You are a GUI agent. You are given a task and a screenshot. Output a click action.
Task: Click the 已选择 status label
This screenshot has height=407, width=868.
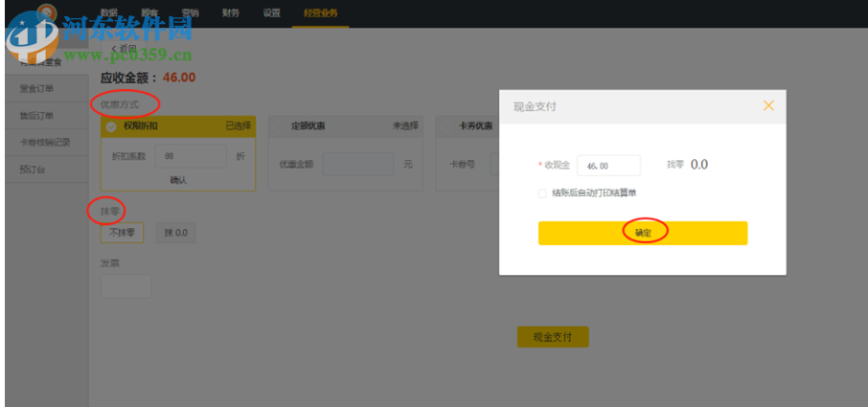coord(238,126)
